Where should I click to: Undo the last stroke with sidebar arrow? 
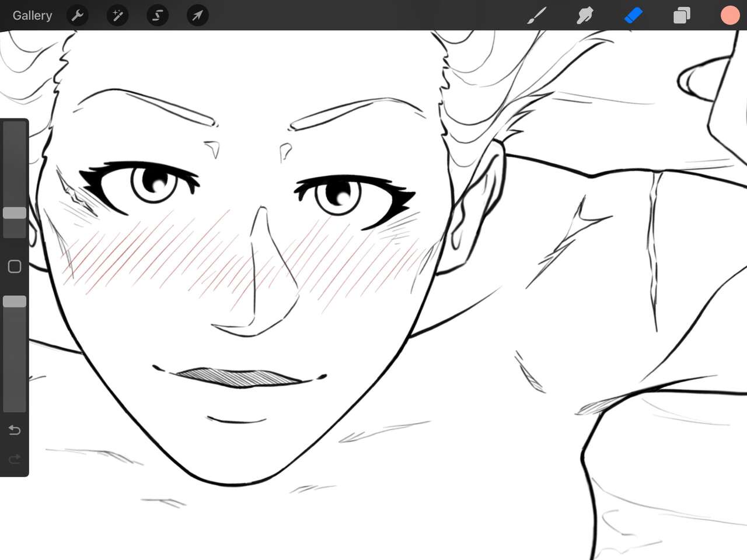pyautogui.click(x=15, y=430)
